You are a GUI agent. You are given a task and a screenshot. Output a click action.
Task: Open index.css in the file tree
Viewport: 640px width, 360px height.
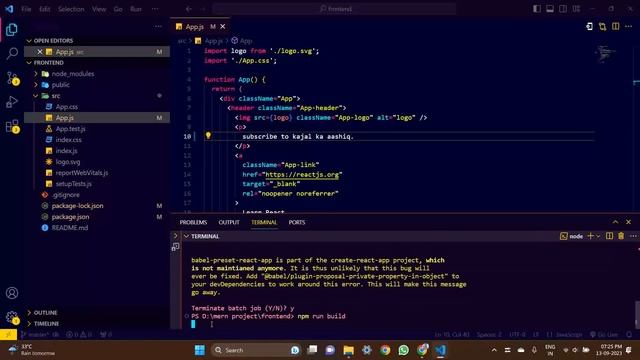coord(69,140)
